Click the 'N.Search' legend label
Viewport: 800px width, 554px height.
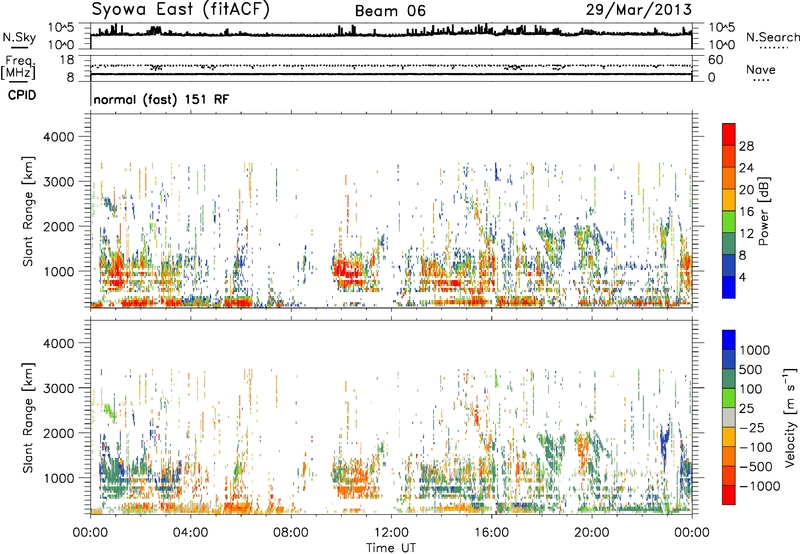click(773, 37)
